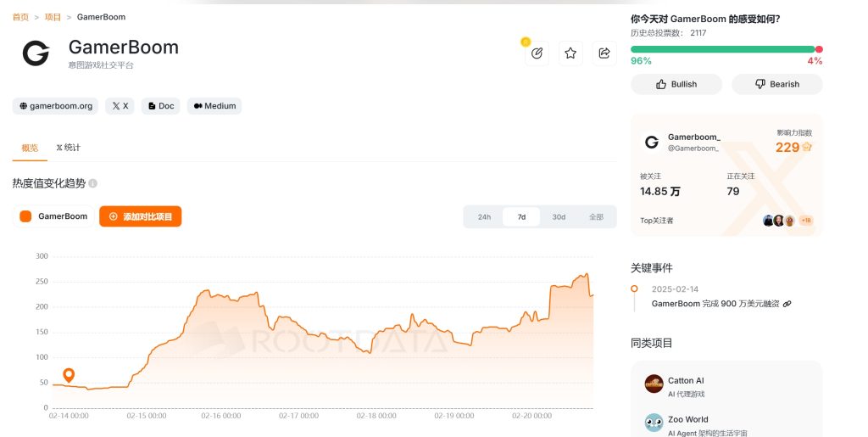Click the GamerBoom 完成 900 万美元融资 event
Viewport: 868px width, 437px height.
pos(715,304)
